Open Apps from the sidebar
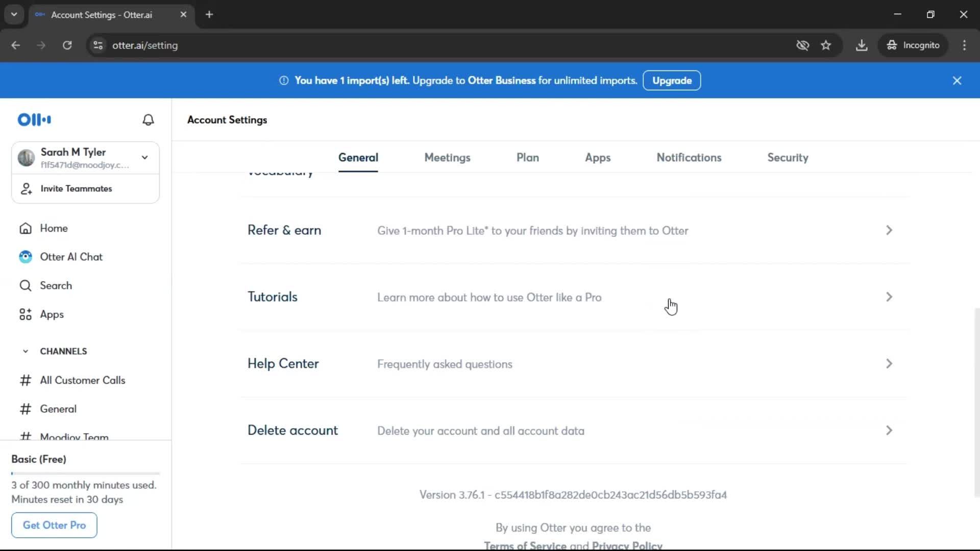 click(x=52, y=314)
